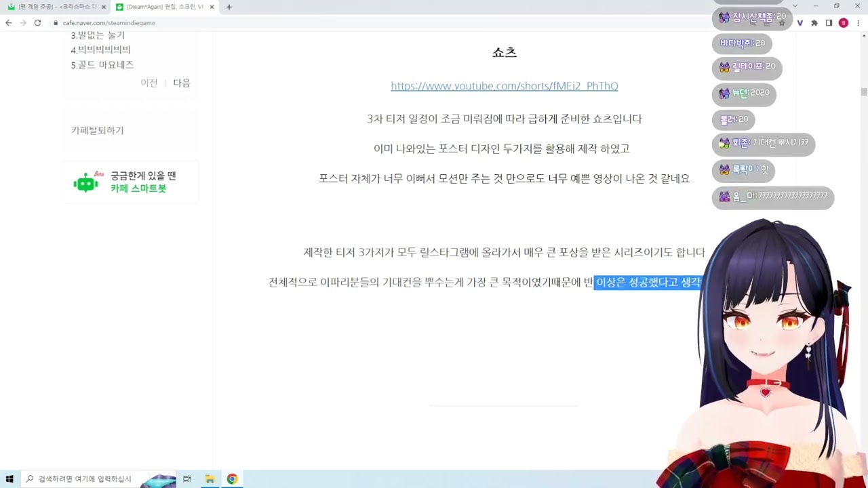Viewport: 868px width, 488px height.
Task: View site info via the lock icon
Action: pos(56,22)
